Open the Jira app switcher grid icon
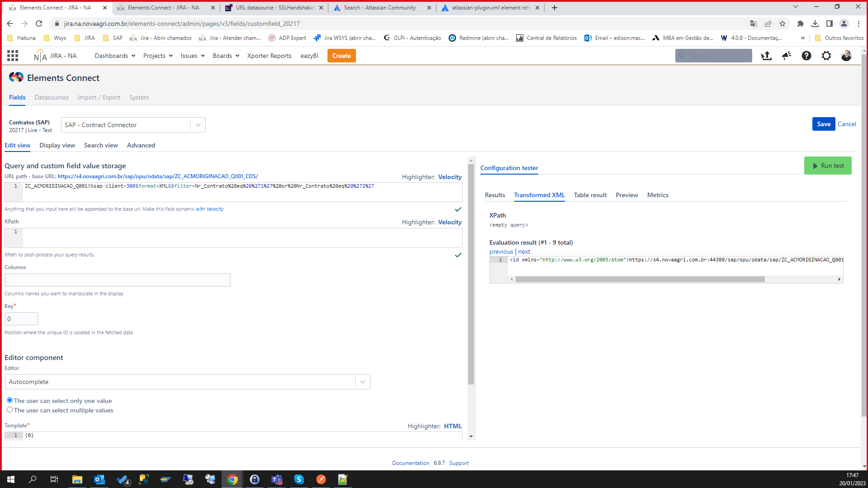This screenshot has height=488, width=868. pos(13,56)
